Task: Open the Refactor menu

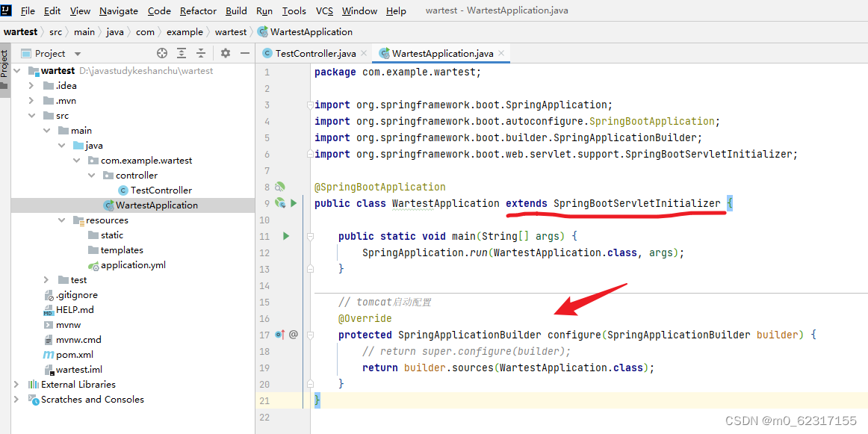Action: point(197,10)
